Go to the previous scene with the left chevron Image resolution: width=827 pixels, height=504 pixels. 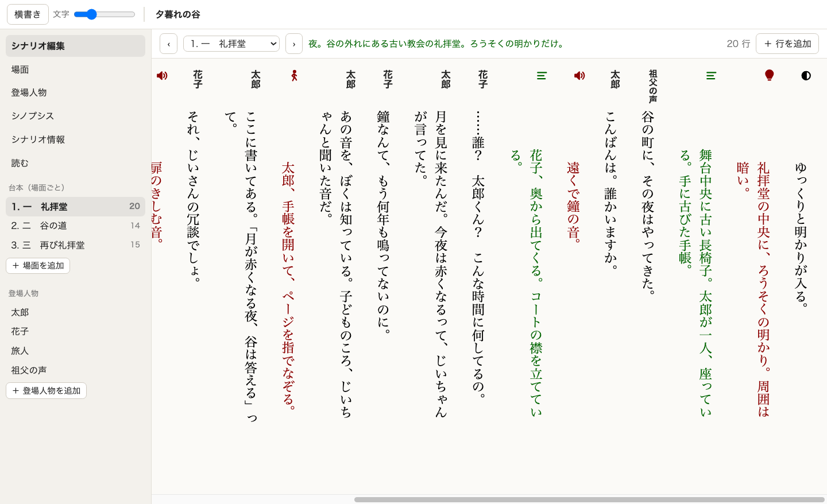tap(168, 44)
